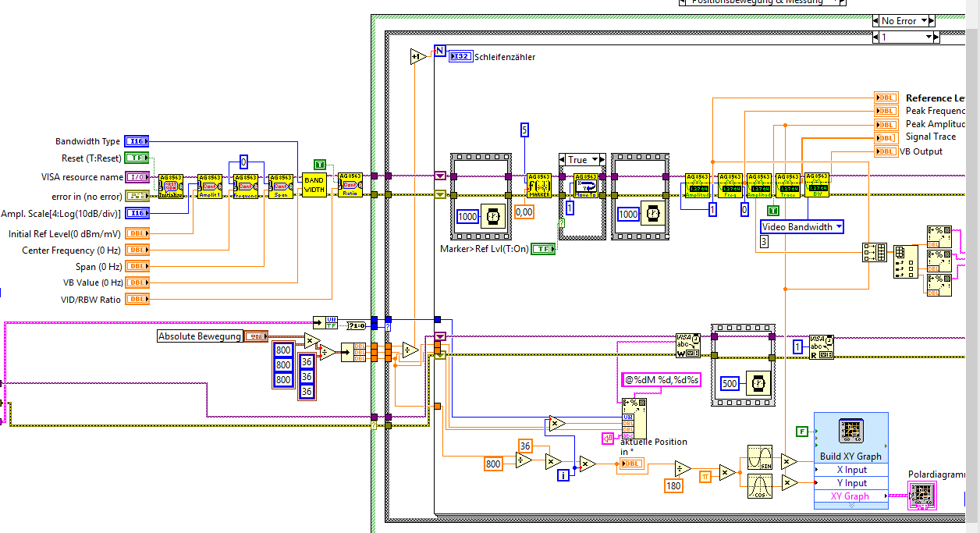This screenshot has height=533, width=980.
Task: Toggle the Reset (T:Reset) boolean terminal
Action: (137, 158)
